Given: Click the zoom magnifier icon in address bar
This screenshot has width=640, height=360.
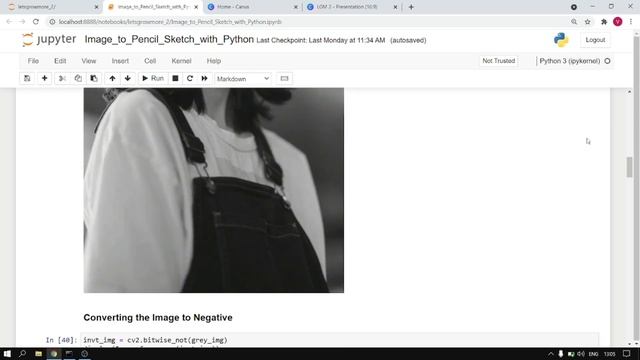Looking at the screenshot, I should [574, 22].
